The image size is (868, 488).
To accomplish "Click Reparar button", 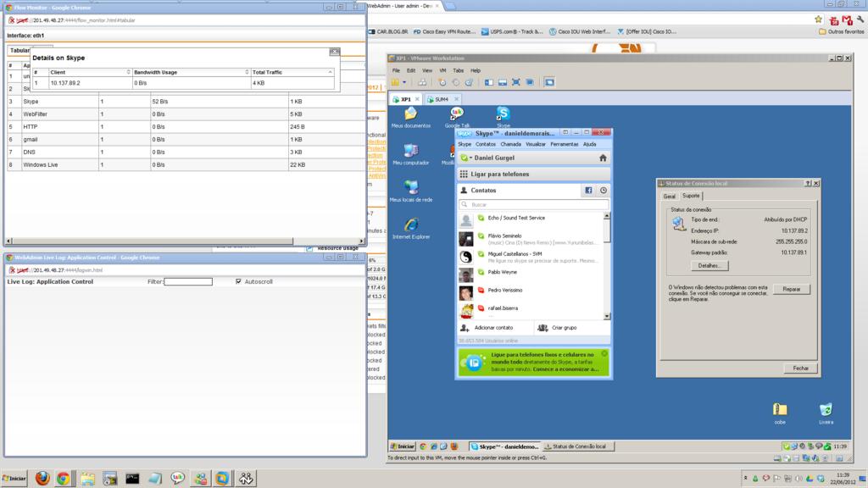I will pos(791,290).
